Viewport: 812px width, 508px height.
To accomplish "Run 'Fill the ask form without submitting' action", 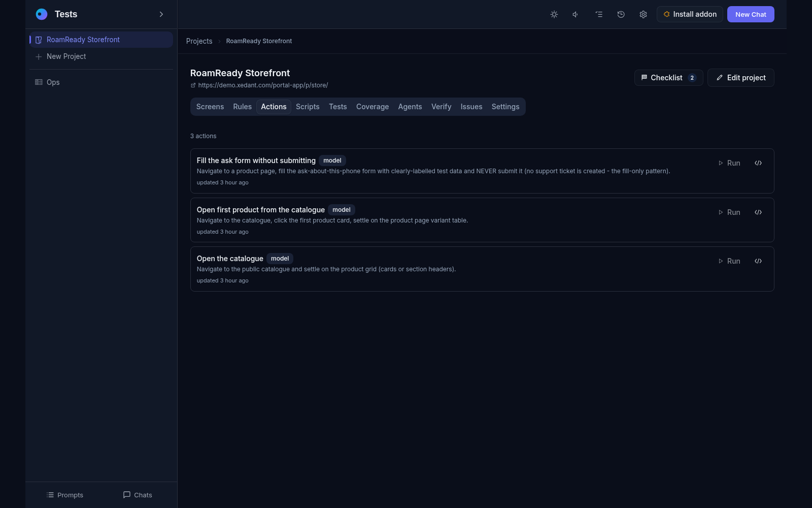I will click(729, 163).
